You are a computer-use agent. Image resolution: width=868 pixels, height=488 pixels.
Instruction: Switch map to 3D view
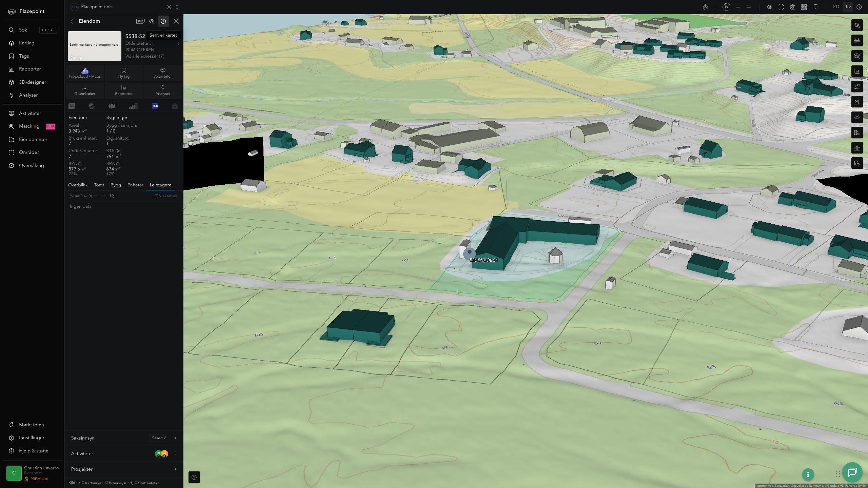point(848,7)
